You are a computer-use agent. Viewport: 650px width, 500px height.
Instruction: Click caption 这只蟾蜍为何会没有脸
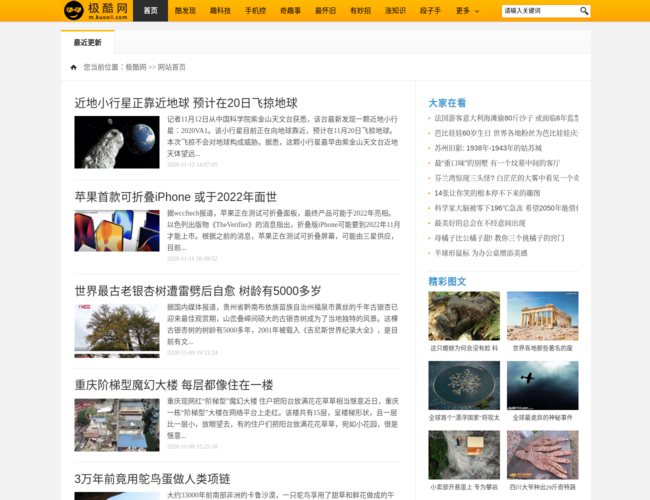pyautogui.click(x=464, y=348)
